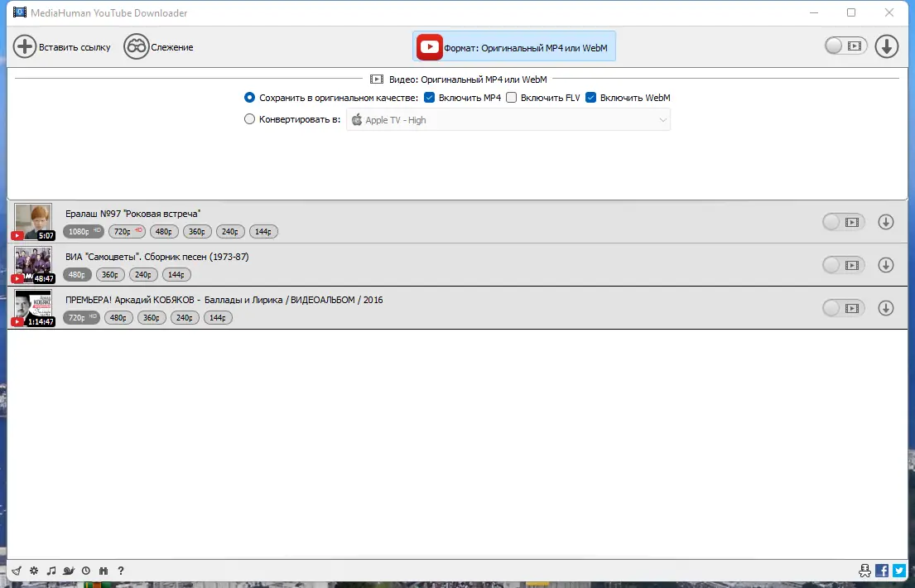Open the Формат: Оригинальный MP4 или WebM selector
The image size is (915, 588).
[514, 46]
